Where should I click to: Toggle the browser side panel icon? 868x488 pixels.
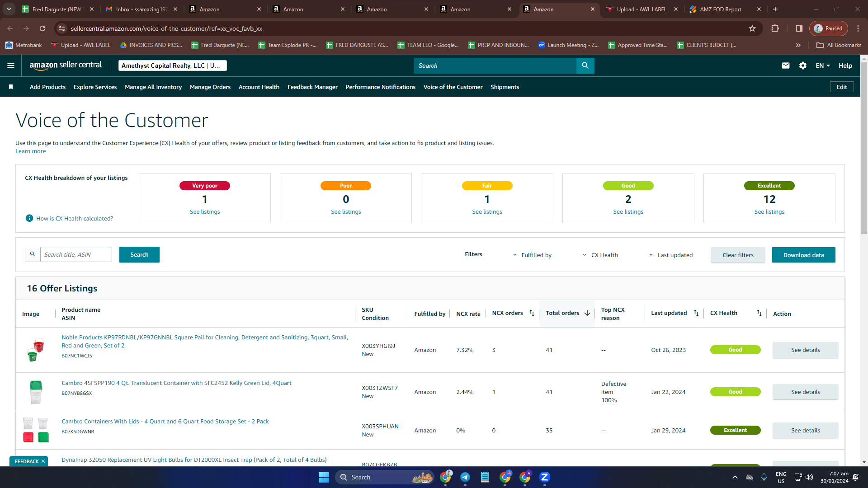(x=799, y=28)
